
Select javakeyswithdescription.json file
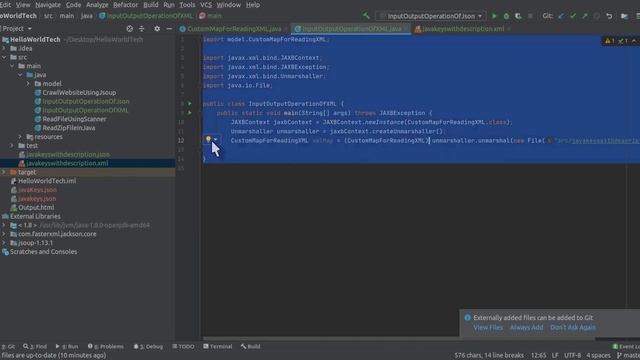(67, 154)
